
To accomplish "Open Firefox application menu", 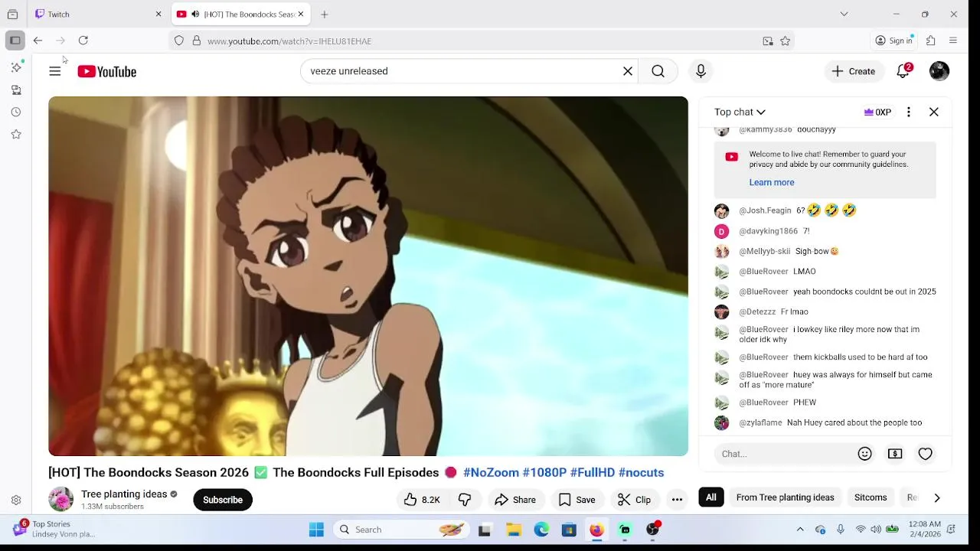I will pyautogui.click(x=953, y=41).
